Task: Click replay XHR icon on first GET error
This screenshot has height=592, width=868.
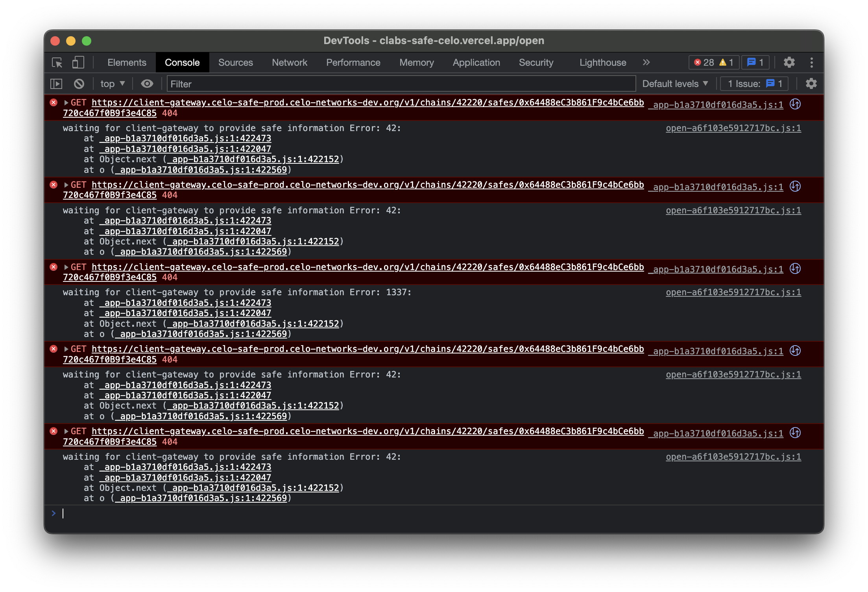Action: pos(795,104)
